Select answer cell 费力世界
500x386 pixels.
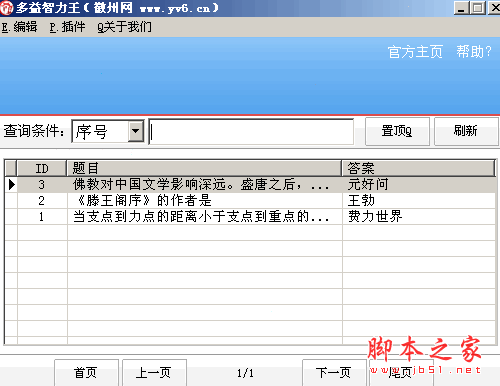point(419,217)
